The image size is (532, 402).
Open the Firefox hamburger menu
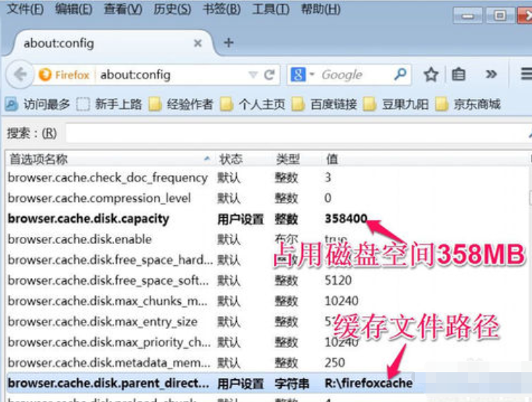point(526,74)
